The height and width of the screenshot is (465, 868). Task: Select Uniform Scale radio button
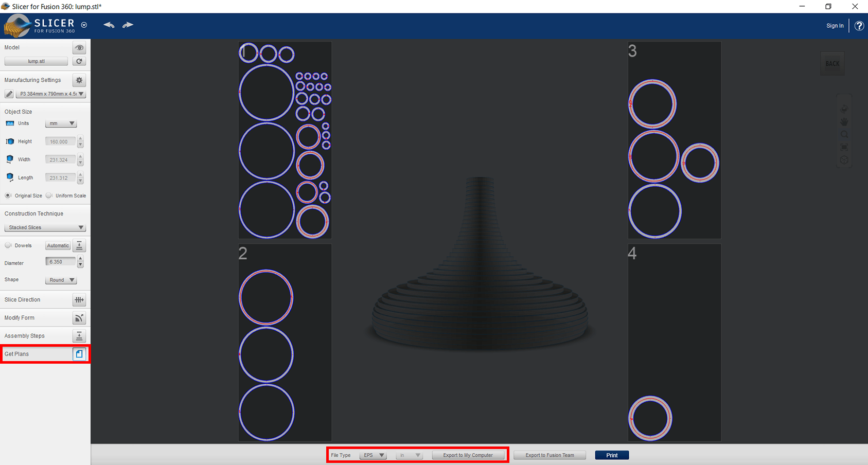click(x=49, y=195)
